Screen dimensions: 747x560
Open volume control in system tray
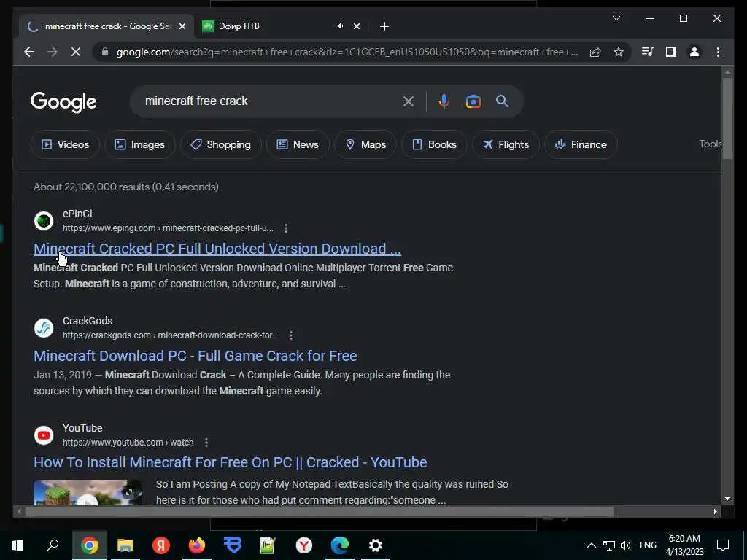point(626,545)
